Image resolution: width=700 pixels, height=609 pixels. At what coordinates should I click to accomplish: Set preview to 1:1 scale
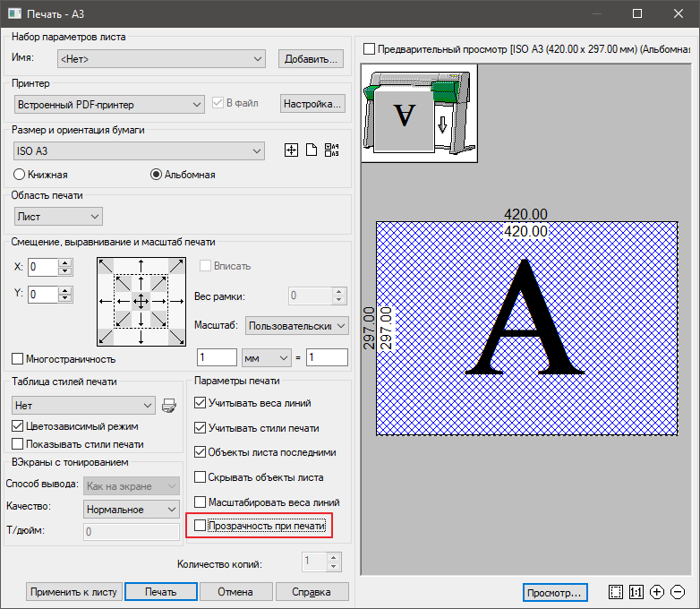point(636,592)
